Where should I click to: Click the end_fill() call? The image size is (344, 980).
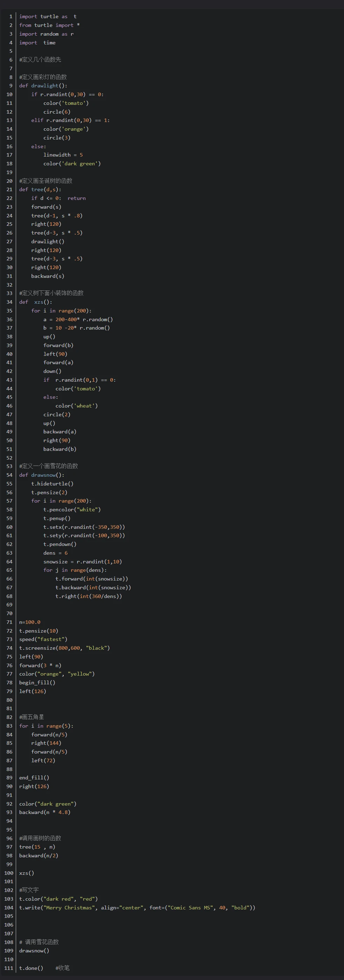tap(34, 778)
